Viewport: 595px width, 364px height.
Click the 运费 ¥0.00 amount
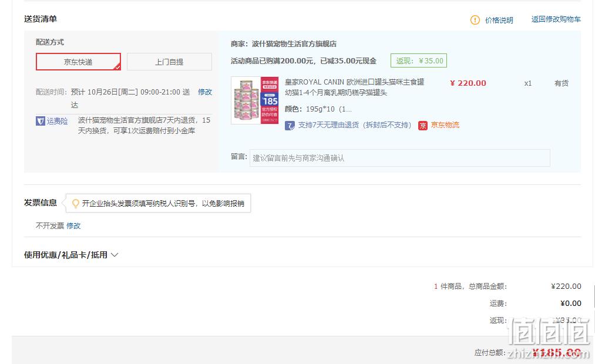point(571,304)
